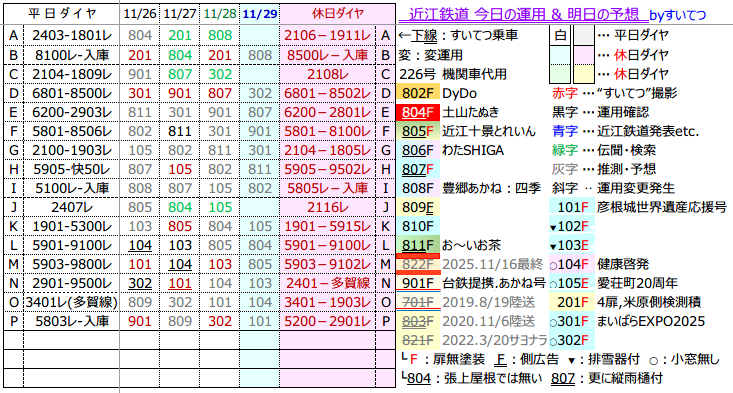Click the holiday cell 1901-5915レ
This screenshot has height=393, width=733.
click(328, 226)
